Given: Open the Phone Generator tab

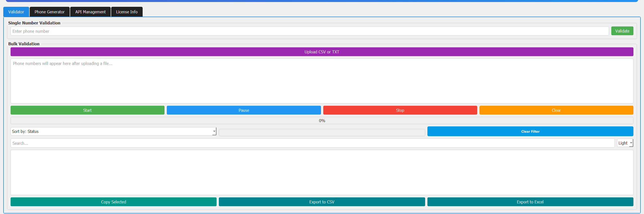Looking at the screenshot, I should pos(50,12).
